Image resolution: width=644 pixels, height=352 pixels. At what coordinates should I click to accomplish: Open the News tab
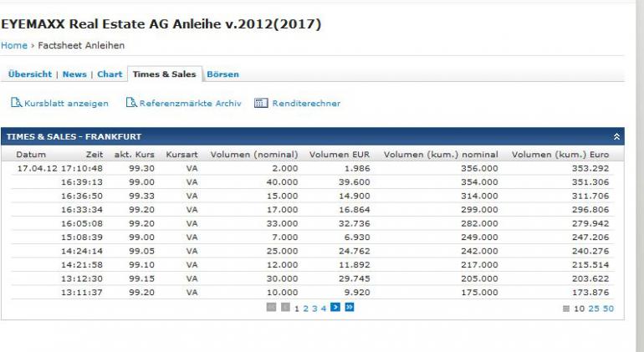pos(74,74)
